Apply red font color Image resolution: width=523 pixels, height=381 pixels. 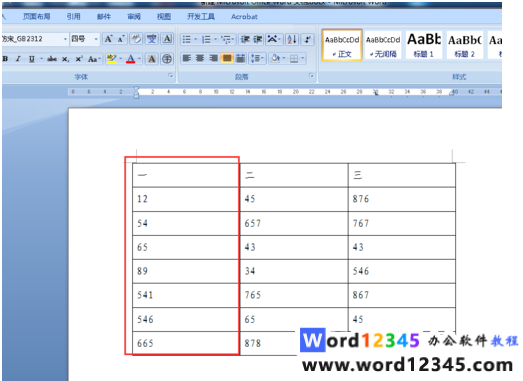(x=131, y=59)
